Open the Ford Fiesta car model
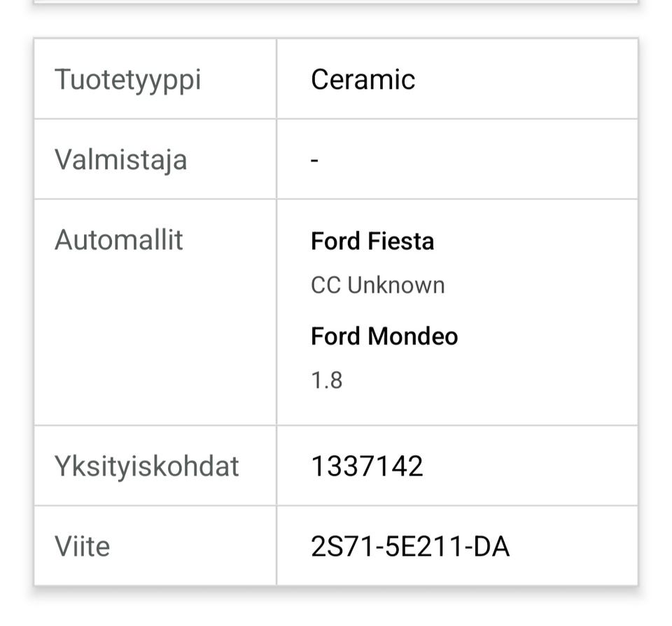This screenshot has height=626, width=672. (x=372, y=241)
